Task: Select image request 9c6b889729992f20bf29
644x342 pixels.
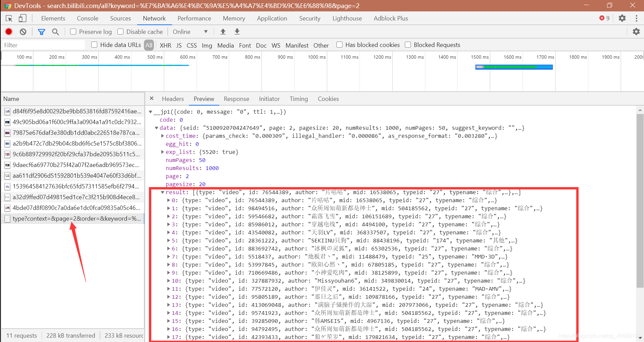Action: [72, 154]
